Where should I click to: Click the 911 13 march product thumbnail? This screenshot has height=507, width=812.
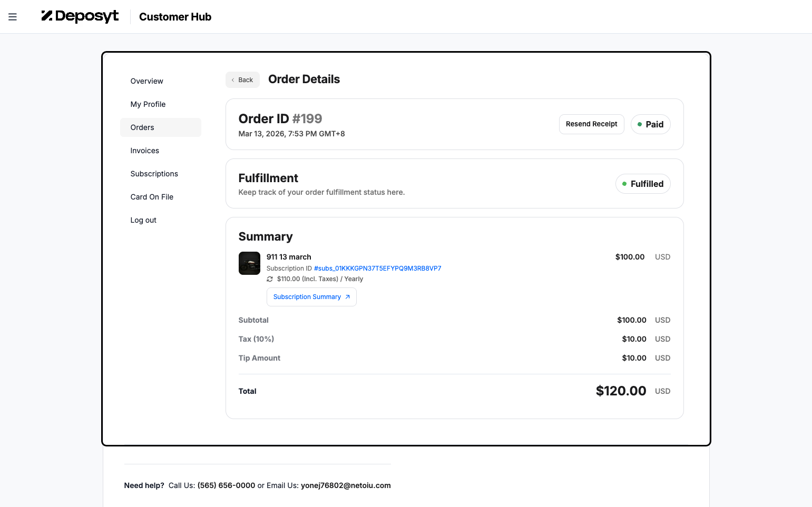(x=249, y=263)
